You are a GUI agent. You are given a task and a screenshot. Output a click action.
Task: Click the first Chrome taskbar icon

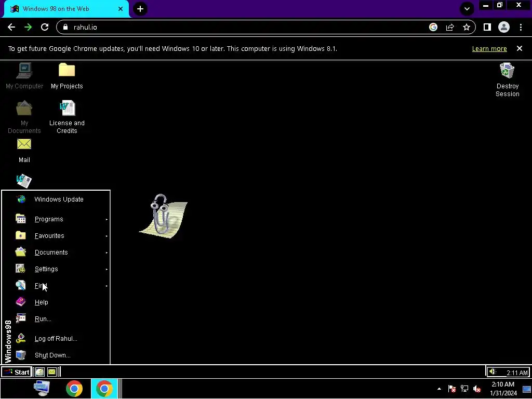(74, 389)
